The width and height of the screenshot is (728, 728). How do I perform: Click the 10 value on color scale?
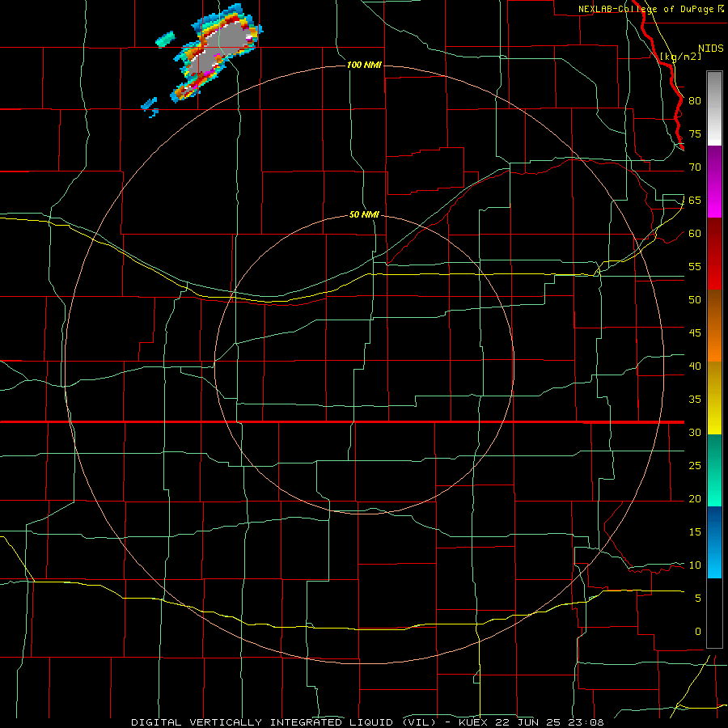pos(695,565)
